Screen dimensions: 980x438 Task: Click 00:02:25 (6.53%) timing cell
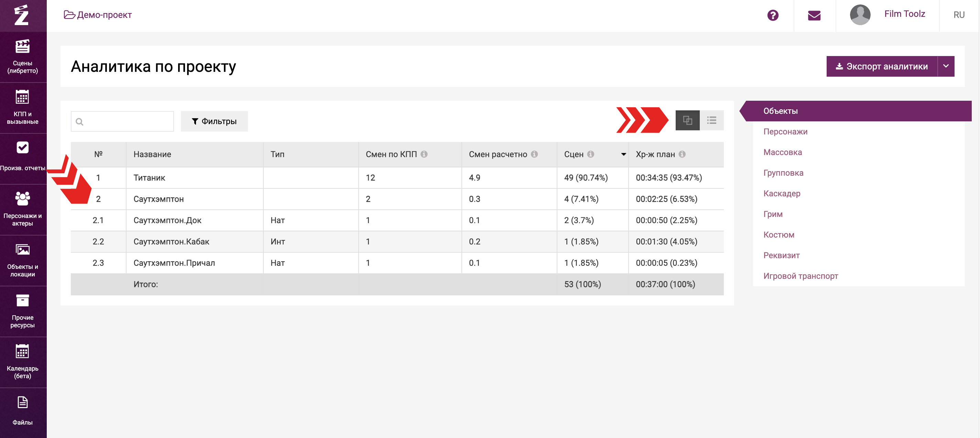[666, 199]
